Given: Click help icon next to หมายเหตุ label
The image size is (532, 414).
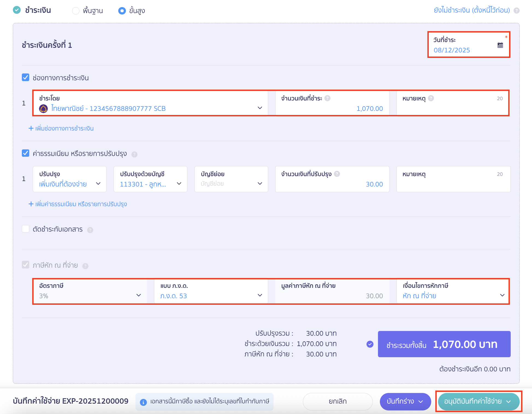Looking at the screenshot, I should pos(431,98).
